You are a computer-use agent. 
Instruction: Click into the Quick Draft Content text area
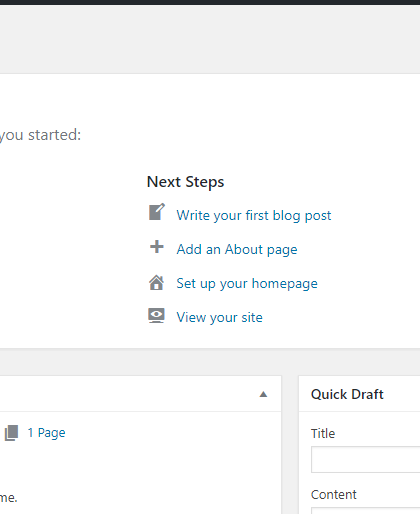tap(366, 511)
